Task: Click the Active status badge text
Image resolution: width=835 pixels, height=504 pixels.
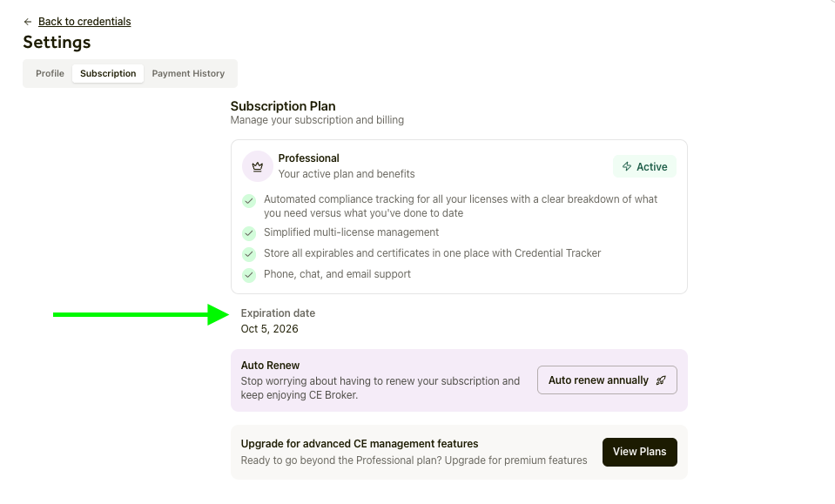Action: (x=651, y=167)
